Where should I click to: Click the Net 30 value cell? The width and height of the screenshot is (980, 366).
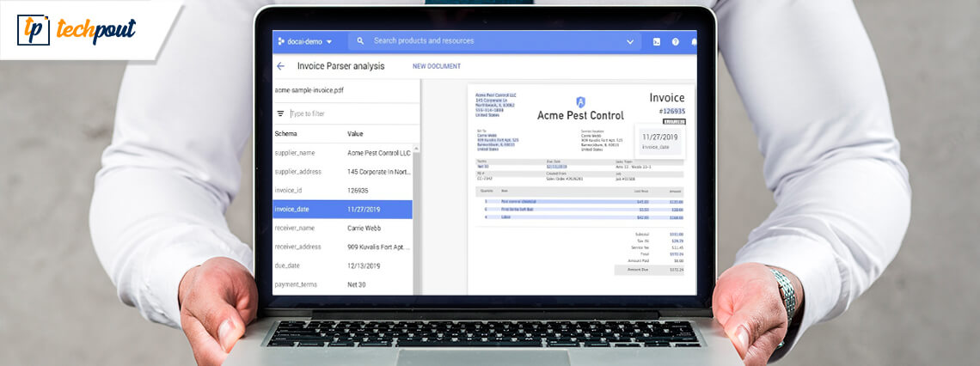click(357, 284)
